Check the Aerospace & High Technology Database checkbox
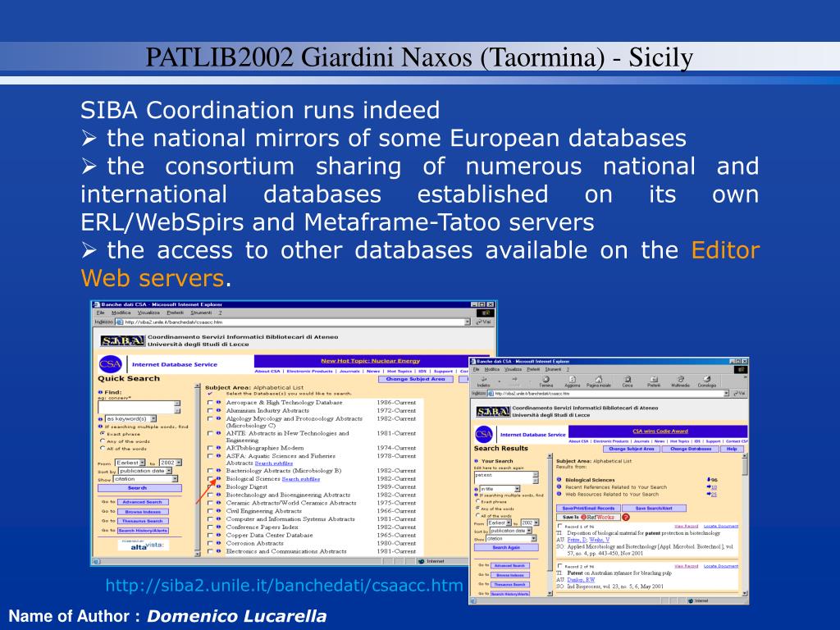 click(x=210, y=402)
